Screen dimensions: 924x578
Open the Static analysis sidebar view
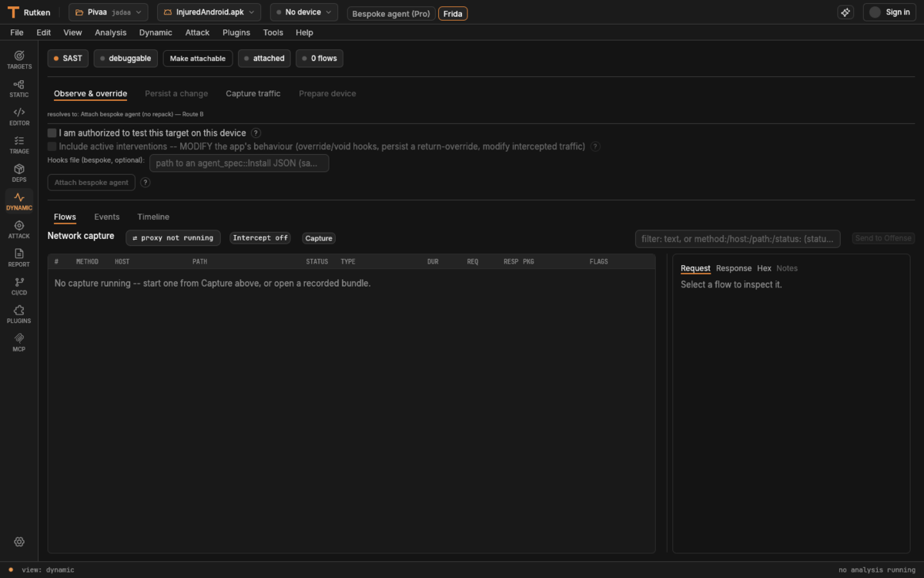click(x=19, y=88)
